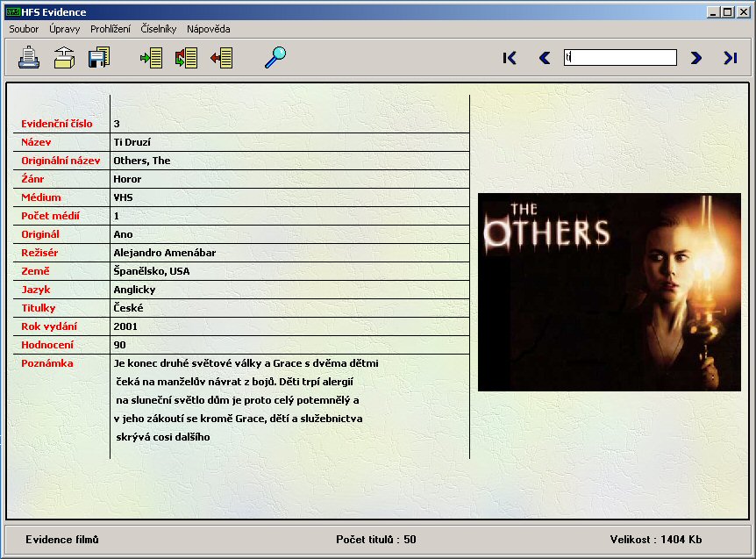This screenshot has width=756, height=559.
Task: Go to the next record
Action: point(695,58)
